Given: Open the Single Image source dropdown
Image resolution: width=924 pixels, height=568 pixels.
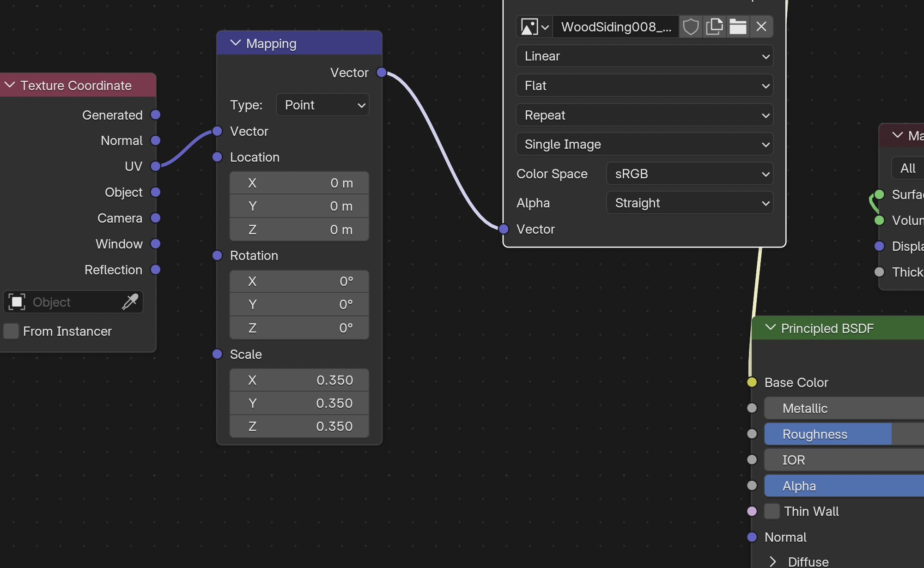Looking at the screenshot, I should (x=644, y=145).
